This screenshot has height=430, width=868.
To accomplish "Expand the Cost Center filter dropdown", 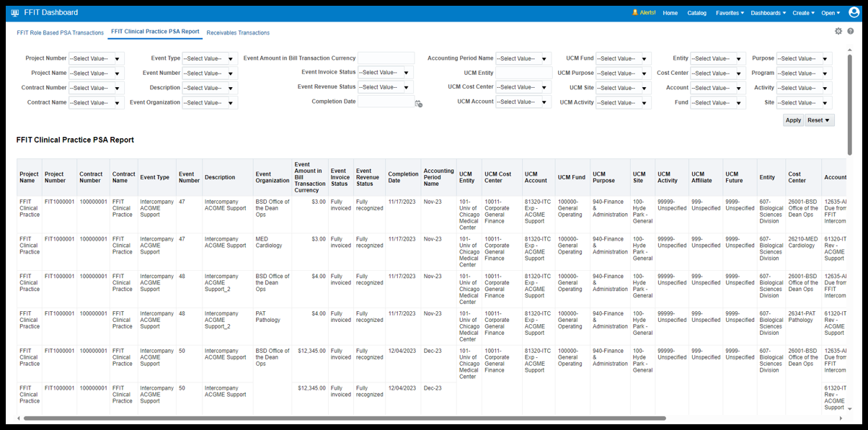I will click(718, 73).
